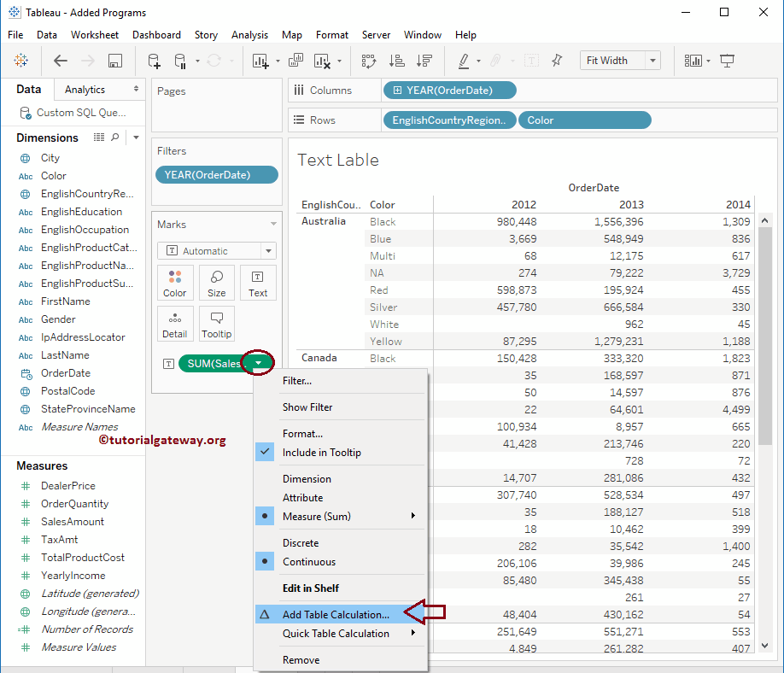
Task: Click the YEAR(OrderDate) filter pill
Action: [x=217, y=175]
